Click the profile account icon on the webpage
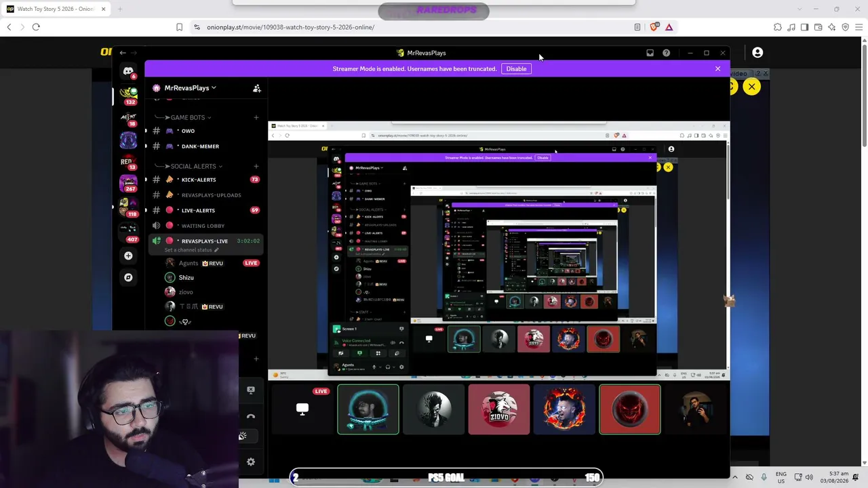868x488 pixels. point(757,53)
